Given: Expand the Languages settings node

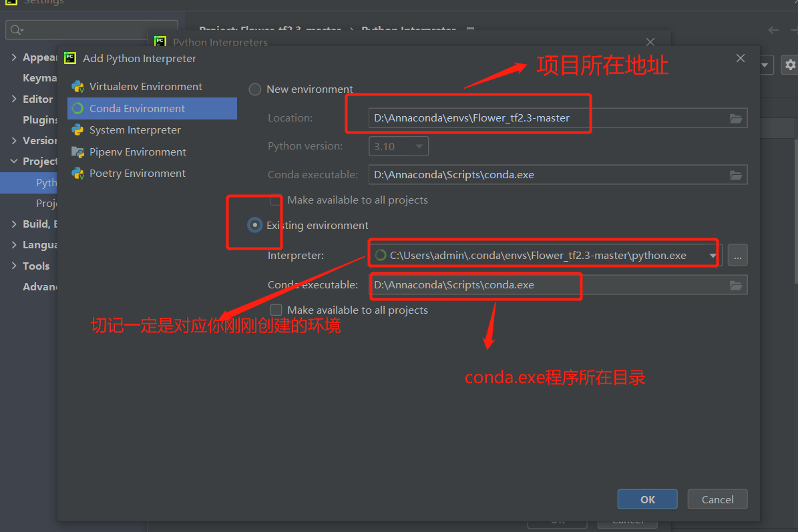Looking at the screenshot, I should point(14,244).
